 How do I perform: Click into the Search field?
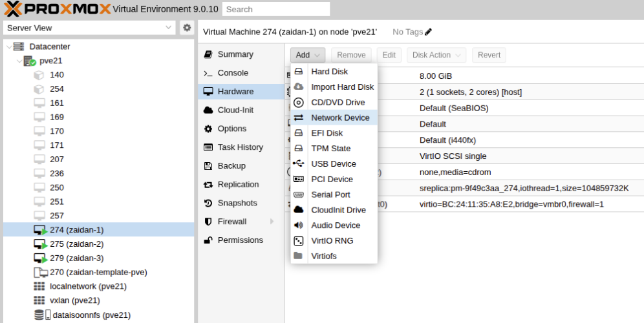[x=275, y=9]
